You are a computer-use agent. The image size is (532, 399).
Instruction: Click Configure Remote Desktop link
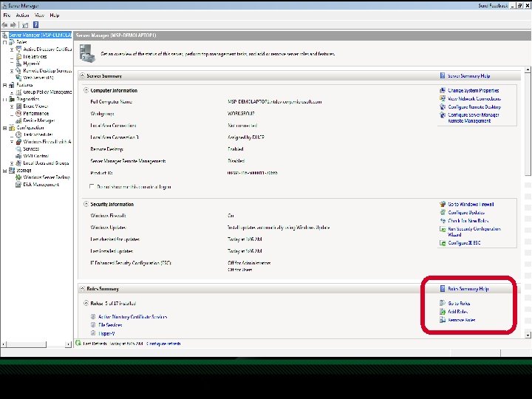point(474,107)
